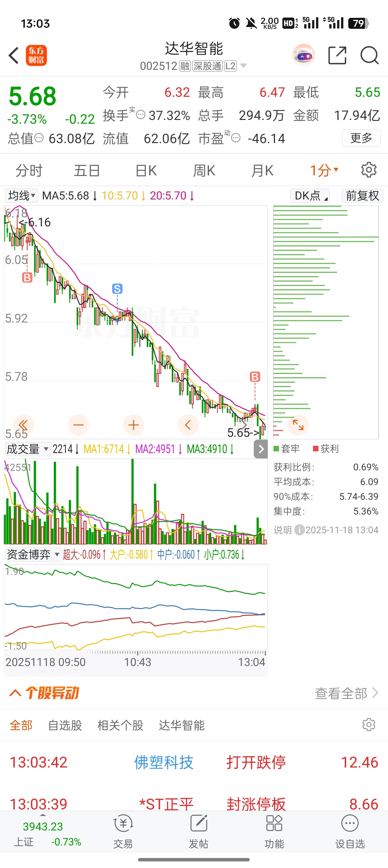
Task: Open *ST正平 stock link
Action: point(166,804)
